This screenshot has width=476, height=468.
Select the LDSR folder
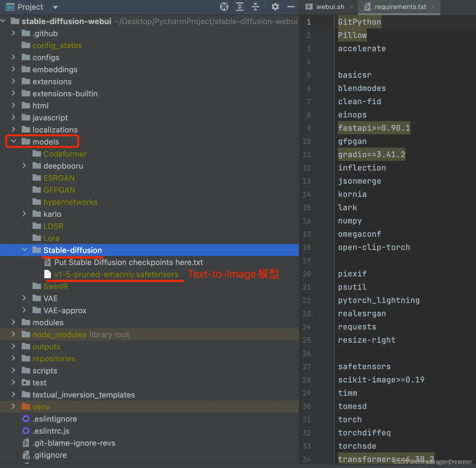53,226
